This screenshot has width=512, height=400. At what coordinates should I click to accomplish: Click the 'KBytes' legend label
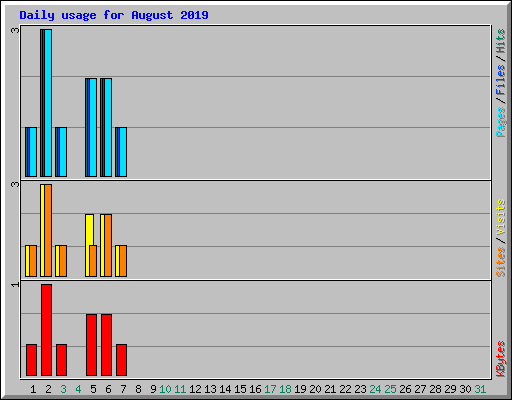501,359
